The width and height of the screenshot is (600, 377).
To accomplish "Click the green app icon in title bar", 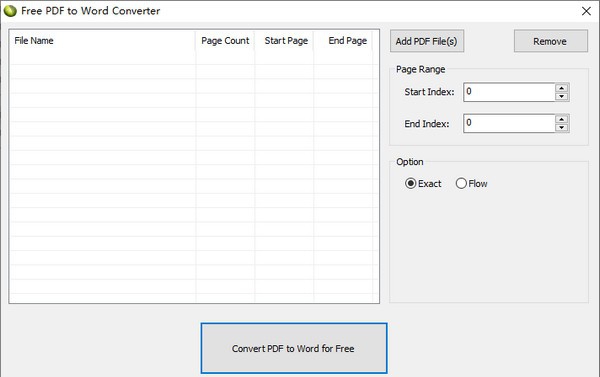I will [x=10, y=11].
